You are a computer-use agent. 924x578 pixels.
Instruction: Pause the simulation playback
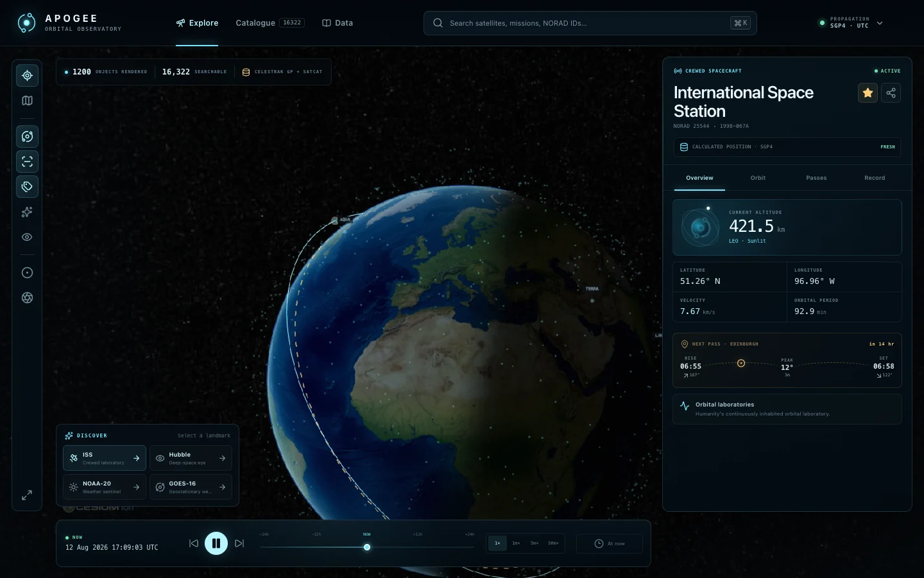[216, 543]
